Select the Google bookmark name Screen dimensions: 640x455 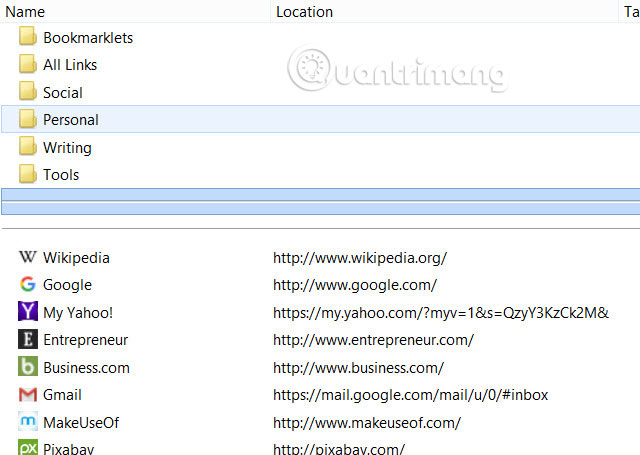click(67, 285)
